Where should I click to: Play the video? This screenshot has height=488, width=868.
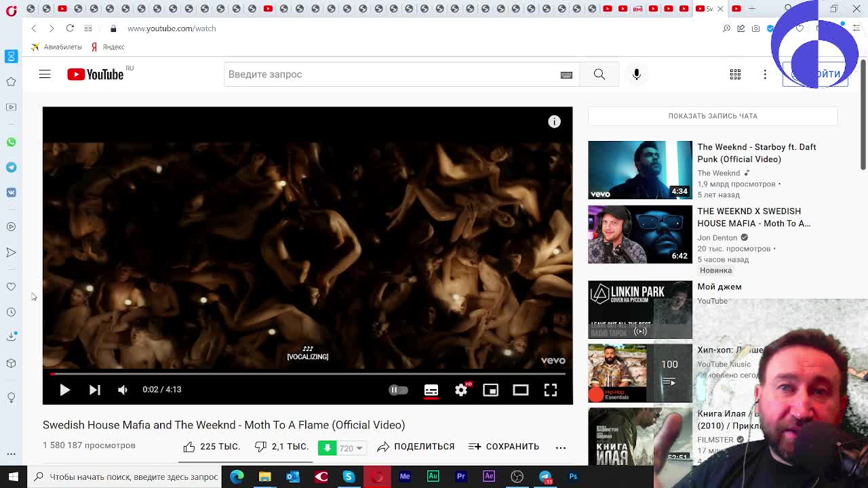[65, 390]
